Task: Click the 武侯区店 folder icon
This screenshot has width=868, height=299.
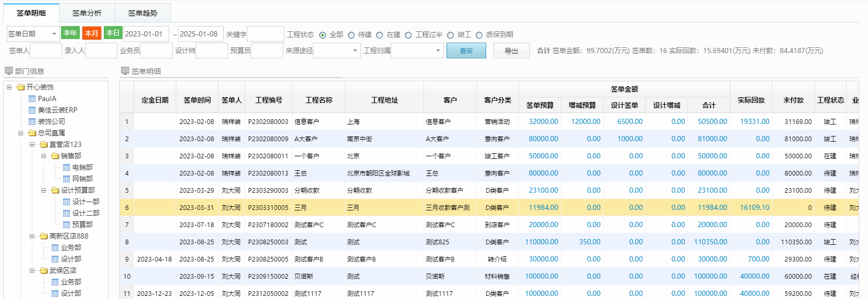Action: click(x=44, y=270)
